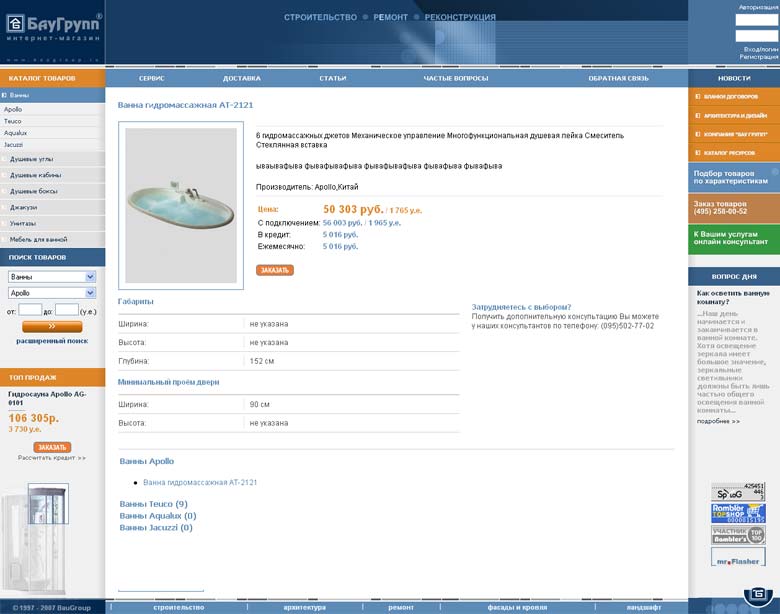This screenshot has width=780, height=614.
Task: Expand the Джакузи category
Action: tap(4, 207)
